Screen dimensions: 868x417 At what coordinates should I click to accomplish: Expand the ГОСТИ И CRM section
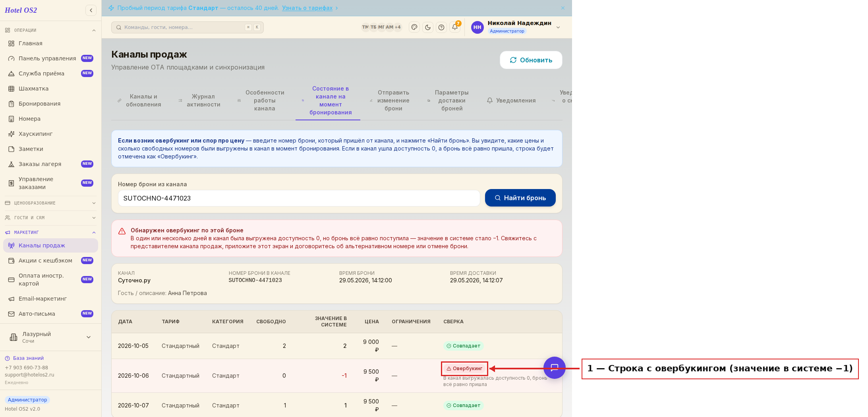[x=50, y=218]
